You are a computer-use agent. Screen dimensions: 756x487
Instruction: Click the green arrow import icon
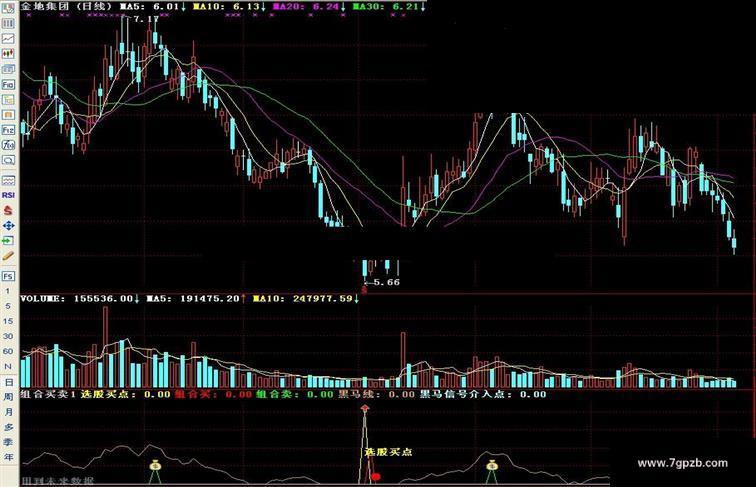click(8, 240)
